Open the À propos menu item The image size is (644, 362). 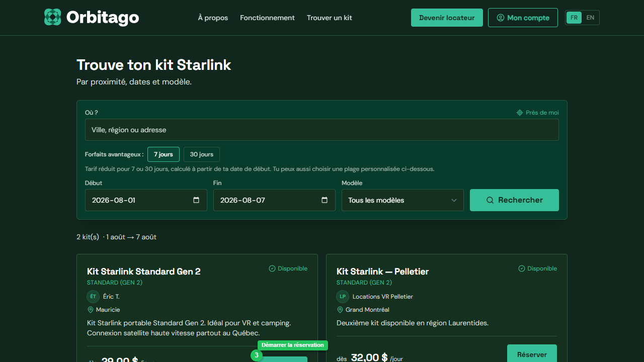point(213,18)
